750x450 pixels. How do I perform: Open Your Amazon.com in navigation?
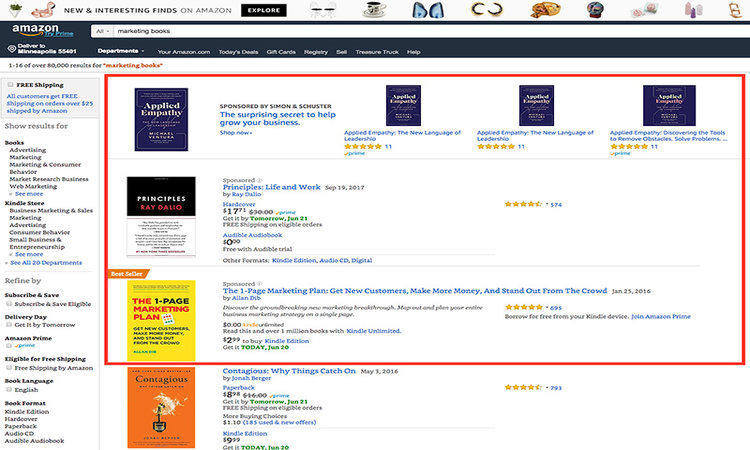click(184, 52)
